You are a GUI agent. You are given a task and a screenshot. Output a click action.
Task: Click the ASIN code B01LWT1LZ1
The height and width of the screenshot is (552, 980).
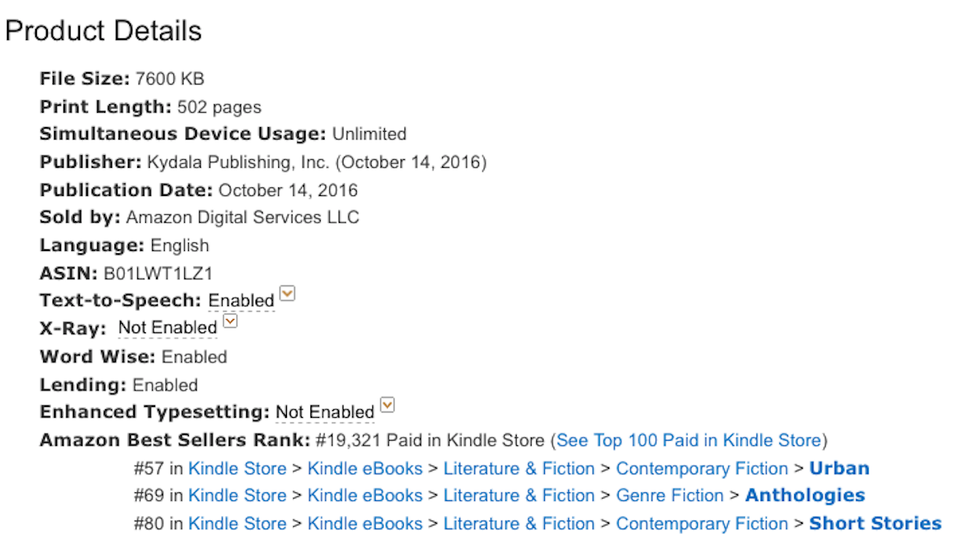(158, 274)
